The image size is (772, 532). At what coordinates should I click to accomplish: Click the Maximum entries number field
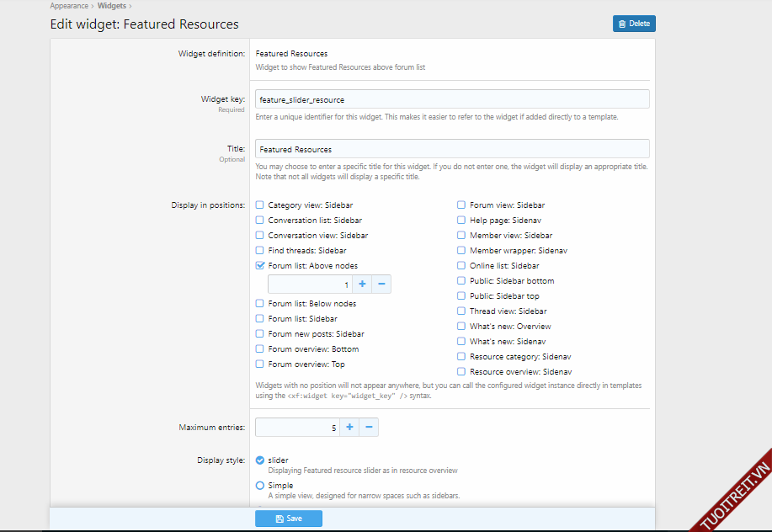(296, 428)
